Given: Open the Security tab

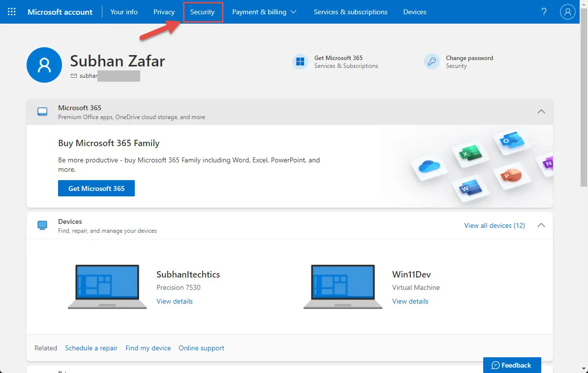Looking at the screenshot, I should point(203,12).
